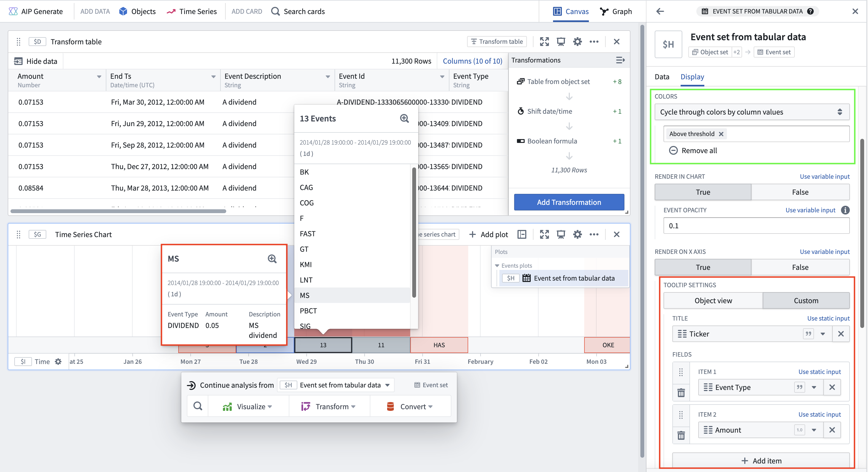Edit Event opacity input field

coord(756,226)
